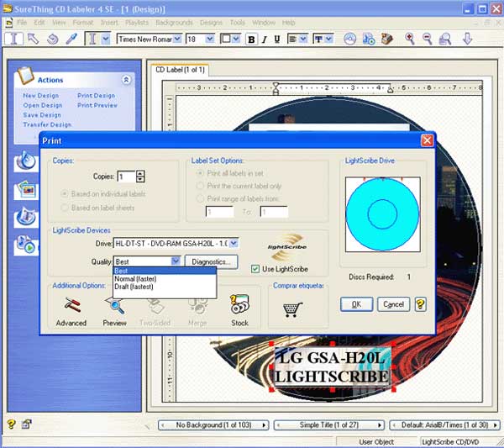This screenshot has width=504, height=448.
Task: Open the Backgrounds menu
Action: (x=174, y=23)
